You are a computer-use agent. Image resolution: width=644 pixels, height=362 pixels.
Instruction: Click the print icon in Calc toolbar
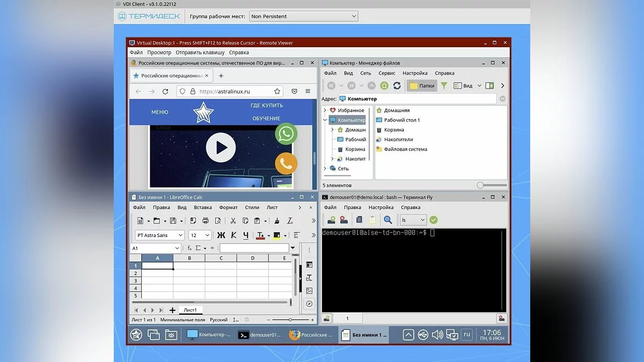click(206, 220)
